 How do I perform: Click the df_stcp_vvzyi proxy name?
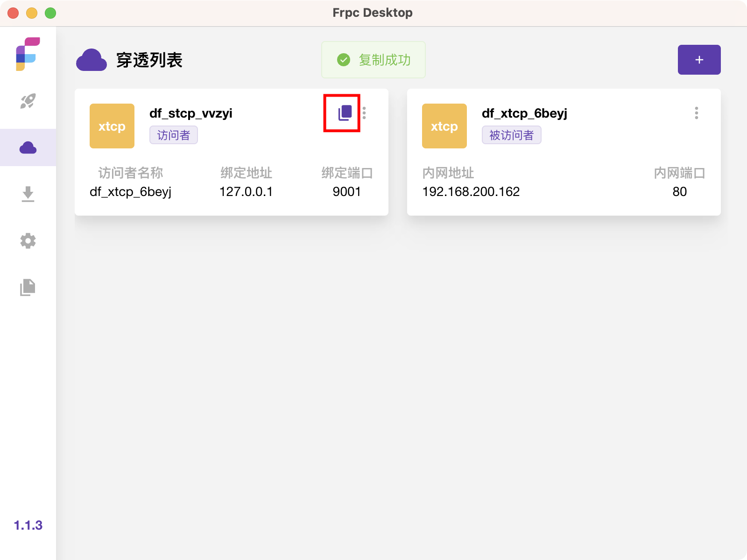pos(191,113)
